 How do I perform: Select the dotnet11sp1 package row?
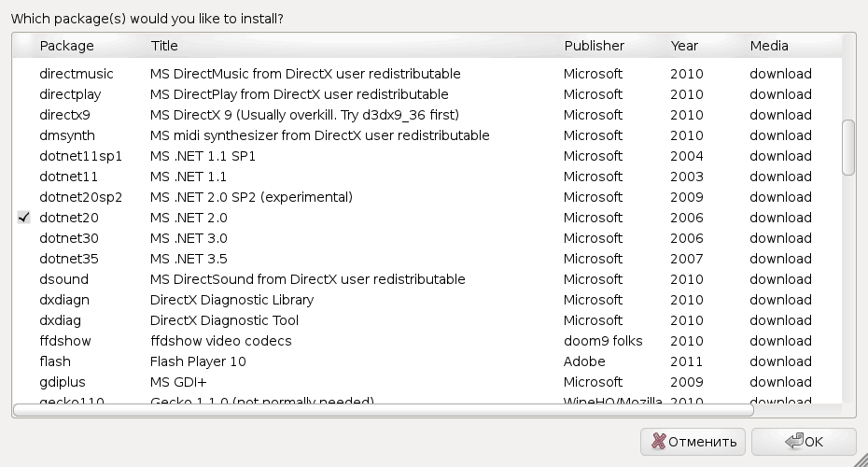point(427,156)
